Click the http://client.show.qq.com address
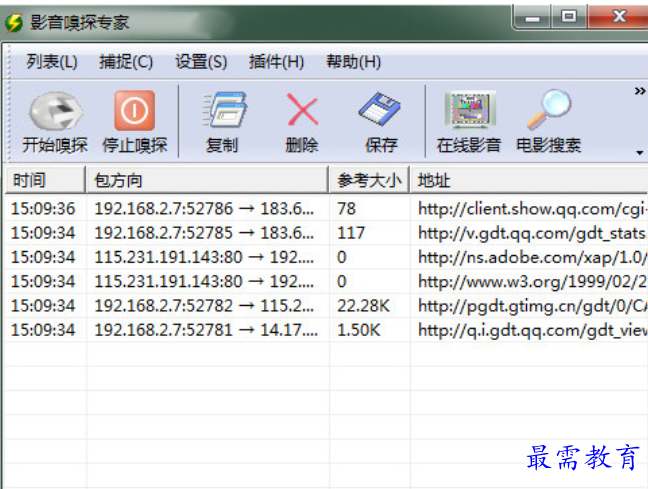The width and height of the screenshot is (648, 489). click(x=532, y=209)
